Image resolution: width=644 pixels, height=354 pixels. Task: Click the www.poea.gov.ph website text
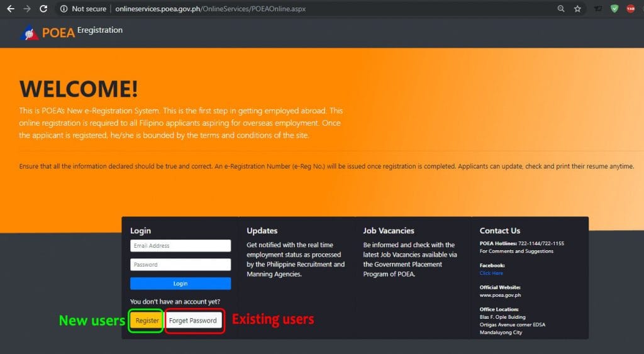pos(500,295)
